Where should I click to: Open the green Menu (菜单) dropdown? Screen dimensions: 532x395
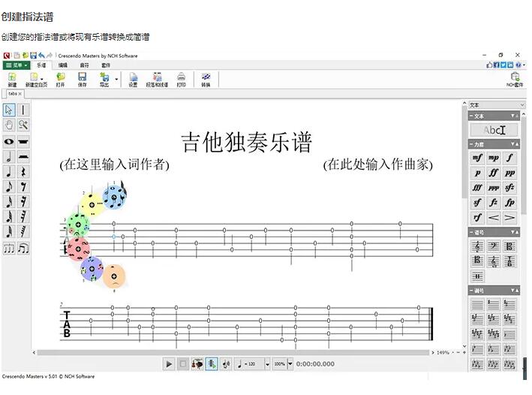pyautogui.click(x=17, y=65)
